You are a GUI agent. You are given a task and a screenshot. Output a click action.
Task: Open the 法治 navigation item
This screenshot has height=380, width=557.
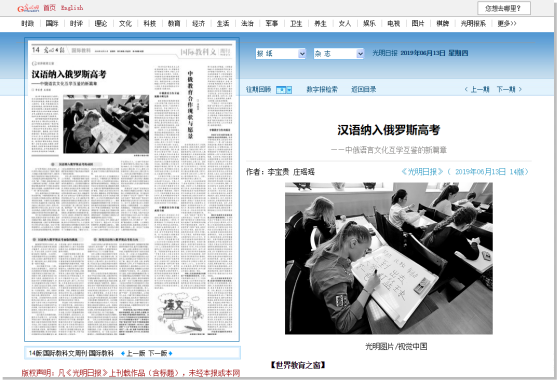coord(247,23)
